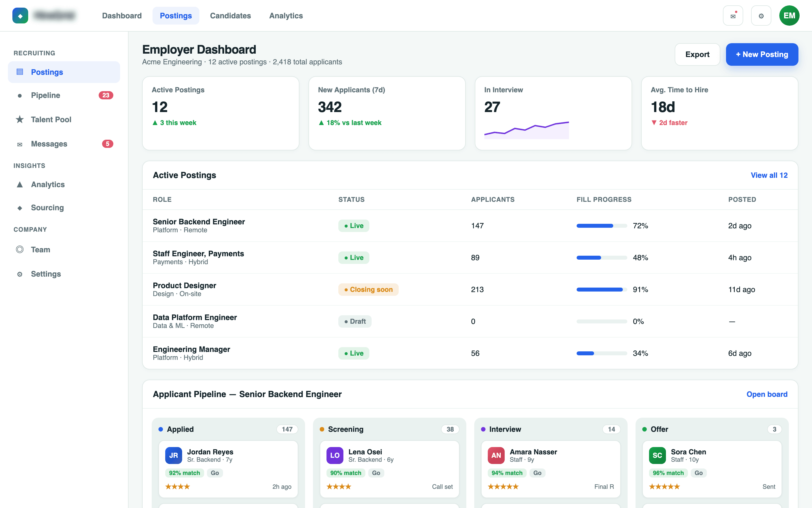812x508 pixels.
Task: Click Amara Nasser AN avatar
Action: coord(496,455)
